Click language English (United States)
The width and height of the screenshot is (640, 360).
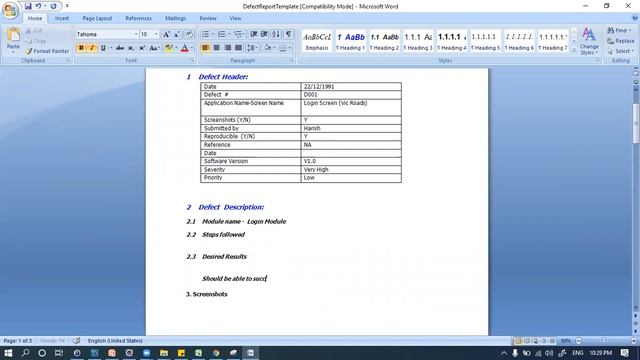pyautogui.click(x=115, y=341)
